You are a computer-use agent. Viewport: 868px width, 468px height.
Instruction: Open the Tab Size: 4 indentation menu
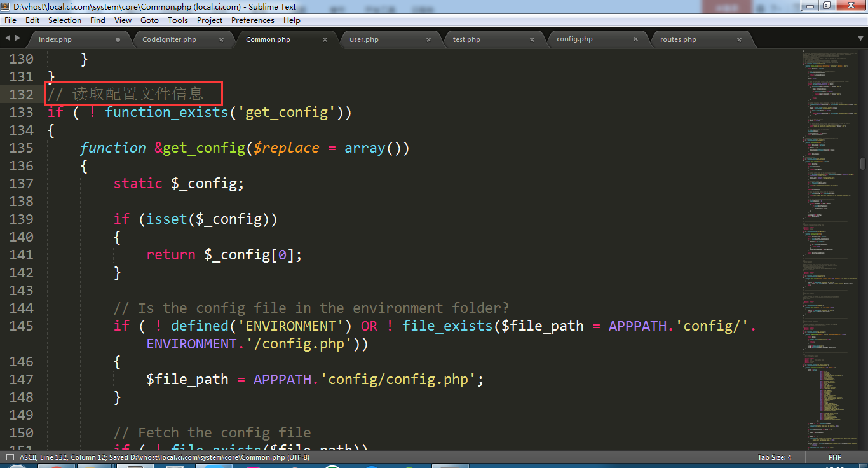click(x=774, y=457)
